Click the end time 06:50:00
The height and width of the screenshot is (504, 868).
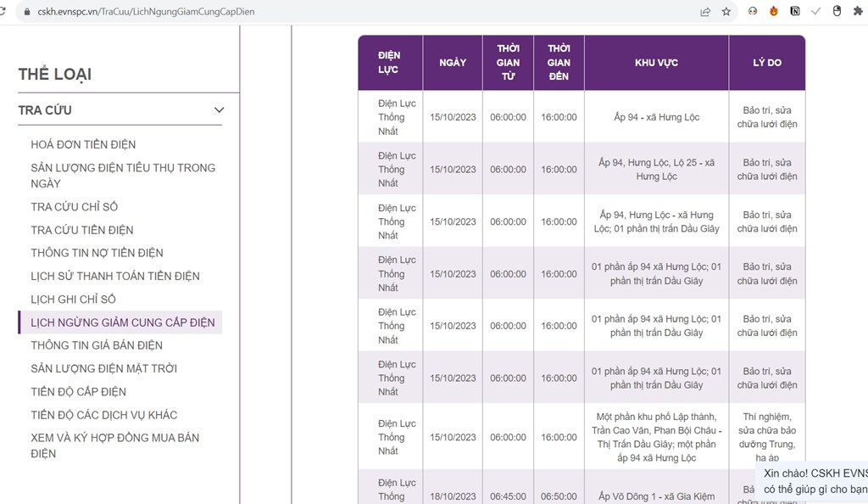559,496
